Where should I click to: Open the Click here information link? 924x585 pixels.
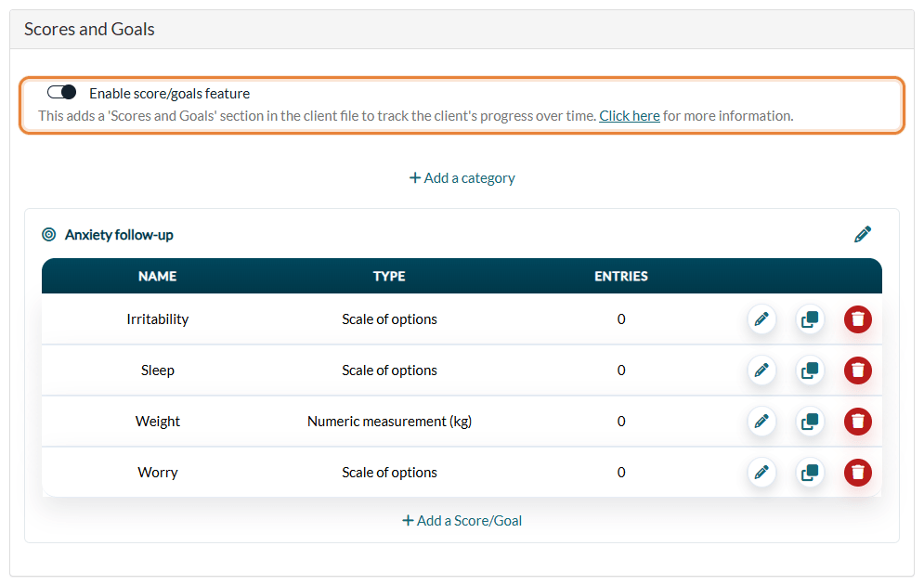[x=630, y=116]
